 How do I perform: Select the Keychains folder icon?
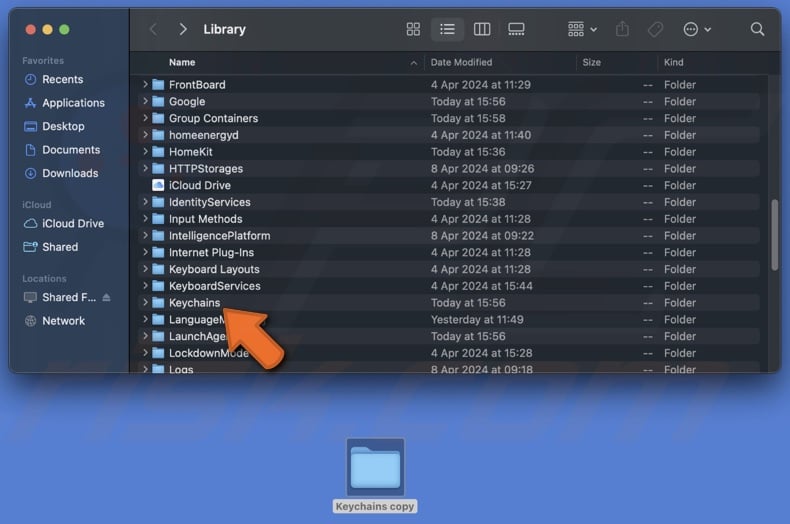158,302
